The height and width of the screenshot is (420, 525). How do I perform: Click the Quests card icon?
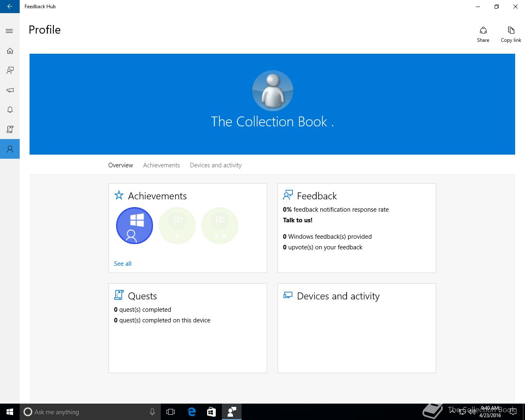(119, 295)
